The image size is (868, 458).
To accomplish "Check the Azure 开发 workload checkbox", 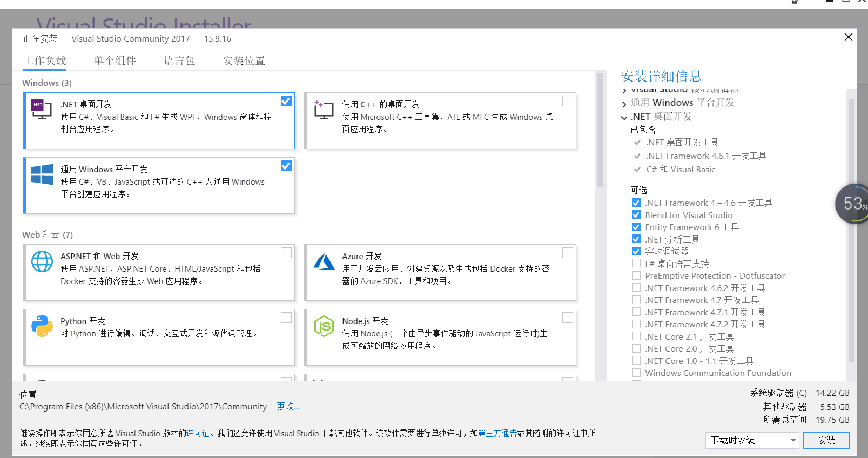I will pos(568,253).
